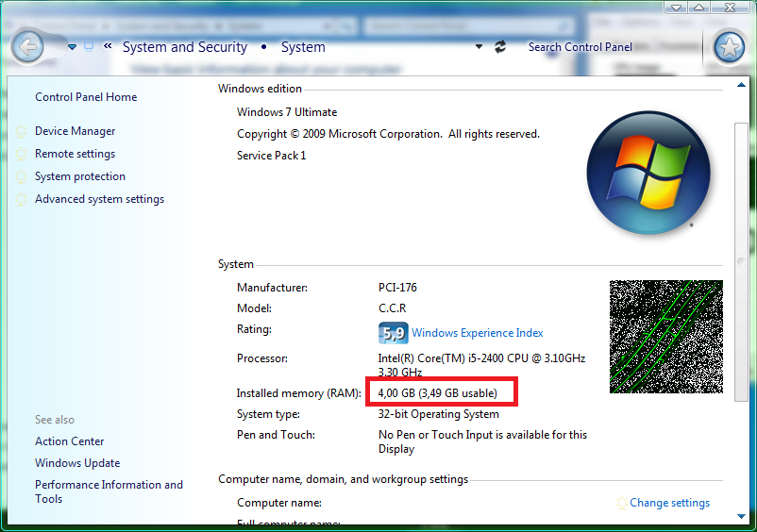Click the 32-bit Operating System text
This screenshot has width=757, height=532.
point(438,414)
